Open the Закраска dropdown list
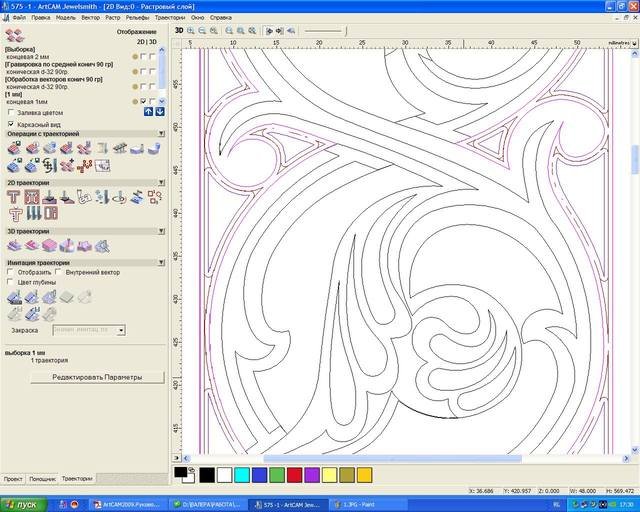Image resolution: width=640 pixels, height=512 pixels. [x=121, y=329]
